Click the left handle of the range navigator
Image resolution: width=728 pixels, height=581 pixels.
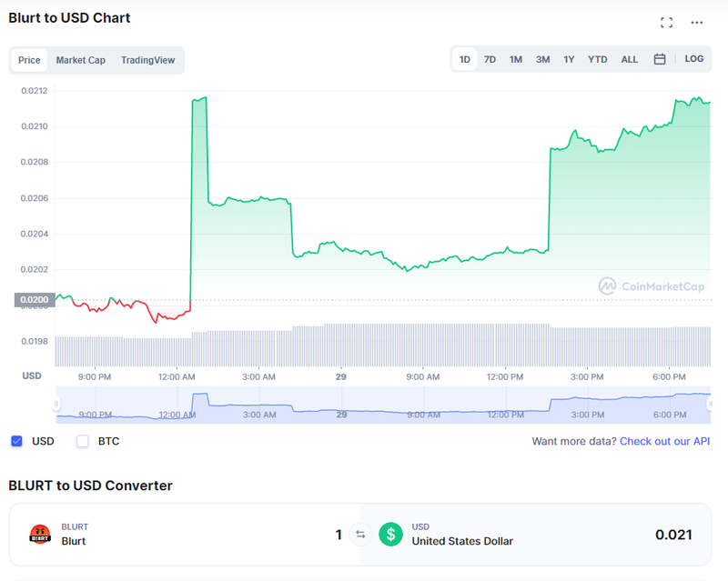coord(56,404)
